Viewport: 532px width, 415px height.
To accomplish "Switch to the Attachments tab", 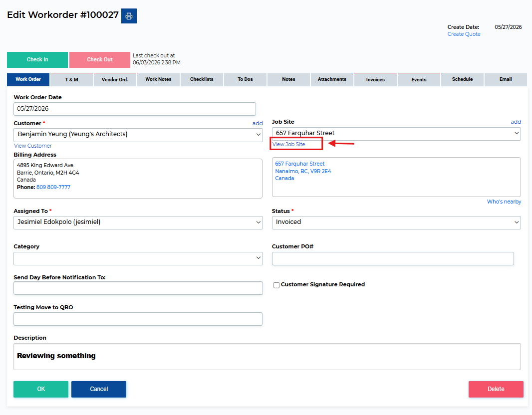I will click(332, 79).
